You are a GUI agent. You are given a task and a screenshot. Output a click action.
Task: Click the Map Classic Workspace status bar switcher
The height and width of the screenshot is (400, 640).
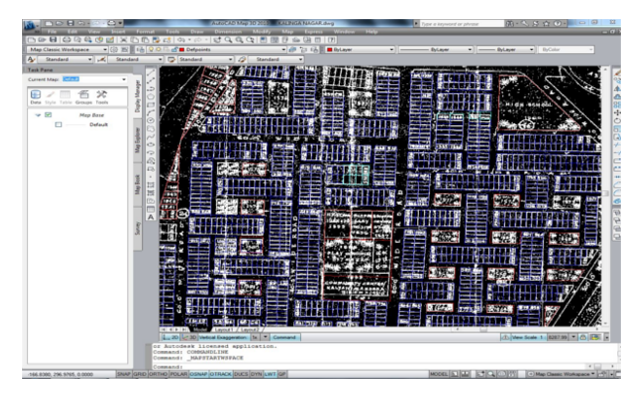561,374
